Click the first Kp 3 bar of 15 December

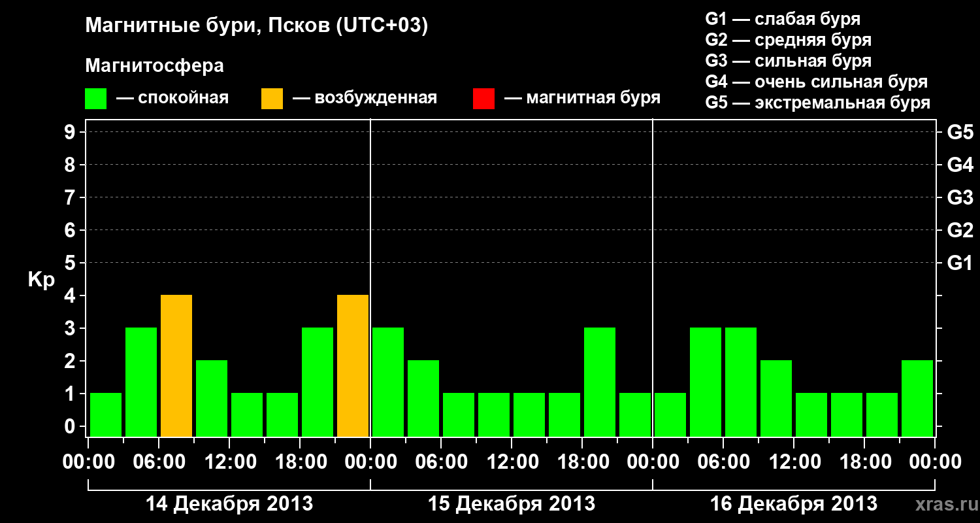(x=388, y=382)
